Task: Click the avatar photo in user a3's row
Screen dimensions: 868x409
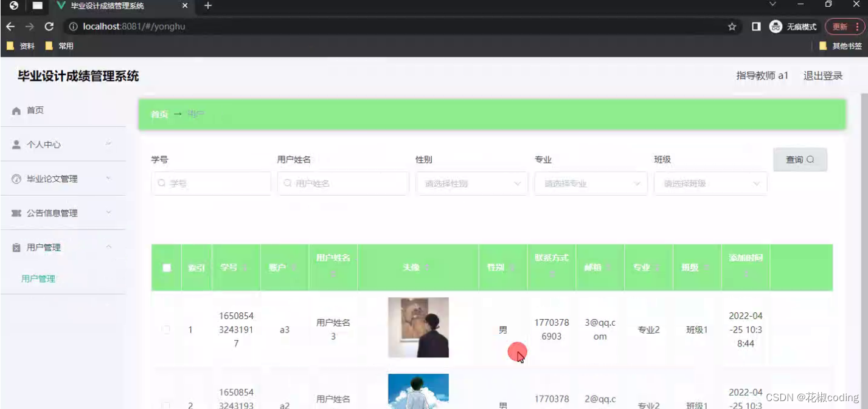Action: pyautogui.click(x=418, y=328)
